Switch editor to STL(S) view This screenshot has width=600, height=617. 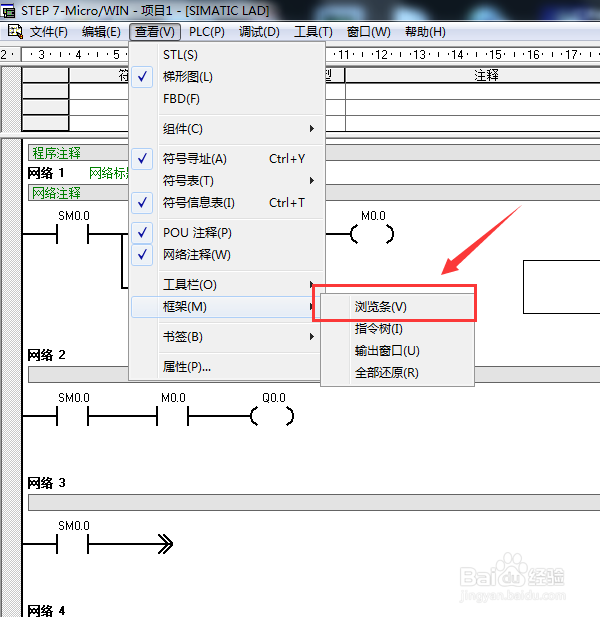pyautogui.click(x=227, y=55)
